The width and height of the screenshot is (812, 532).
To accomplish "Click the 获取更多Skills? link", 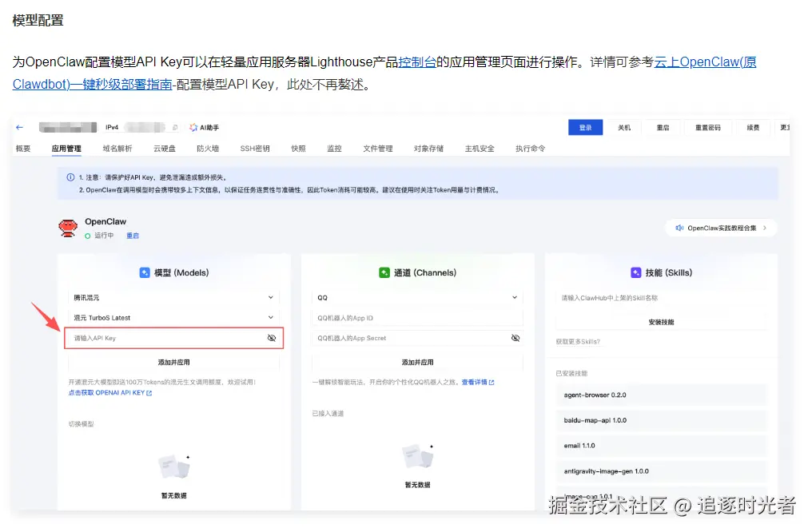I will tap(578, 342).
